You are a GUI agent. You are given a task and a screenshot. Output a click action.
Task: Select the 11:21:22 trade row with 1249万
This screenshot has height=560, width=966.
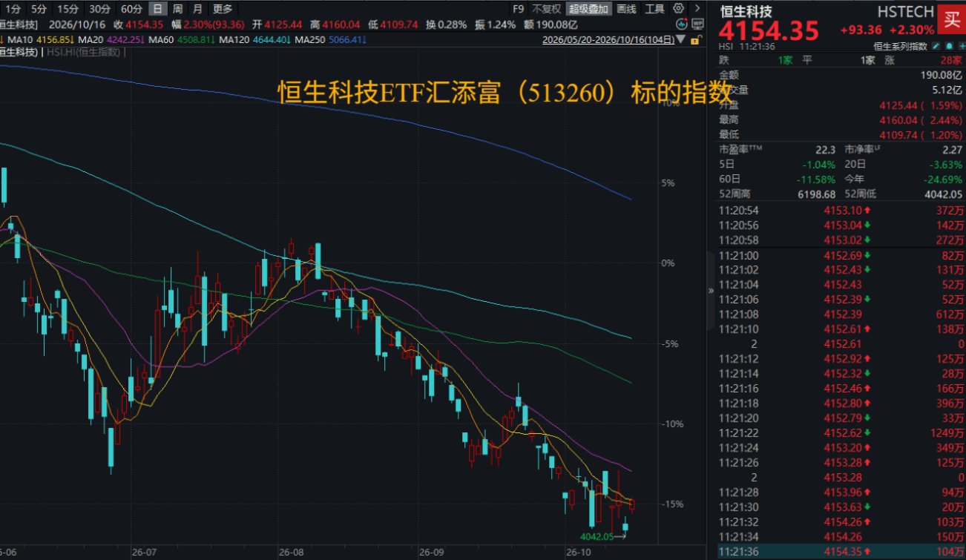(x=841, y=433)
